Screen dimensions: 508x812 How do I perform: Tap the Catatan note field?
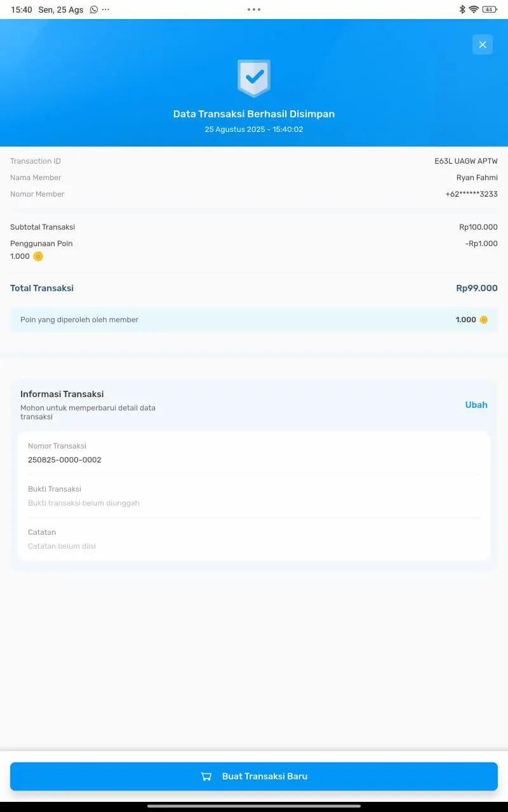coord(254,539)
